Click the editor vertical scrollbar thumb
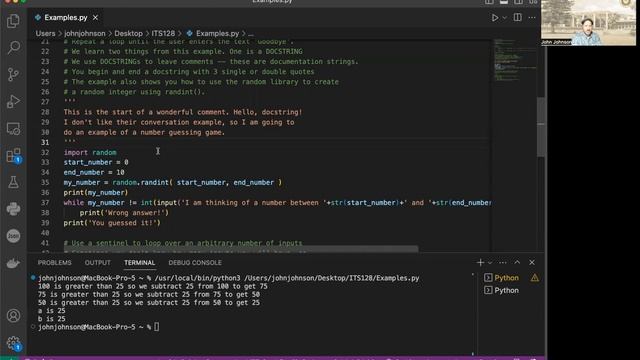Image resolution: width=640 pixels, height=360 pixels. coord(541,127)
